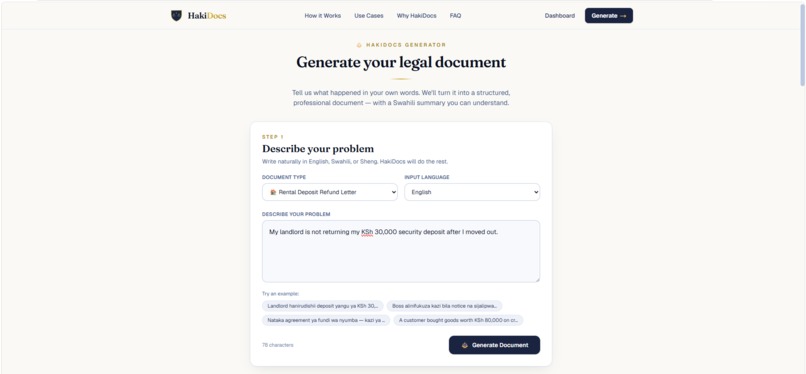
Task: Click the 'HAKIDOCS GENERATOR' label
Action: pyautogui.click(x=406, y=45)
